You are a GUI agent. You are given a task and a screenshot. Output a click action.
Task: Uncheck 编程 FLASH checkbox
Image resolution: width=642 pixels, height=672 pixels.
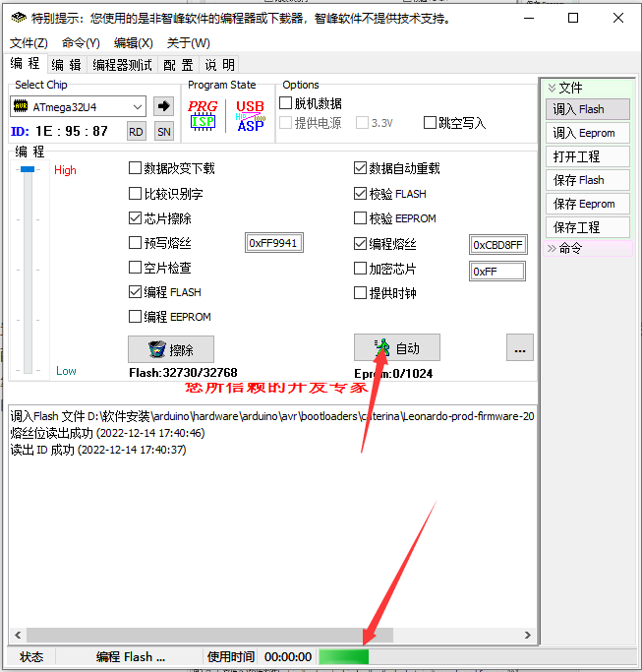tap(136, 292)
